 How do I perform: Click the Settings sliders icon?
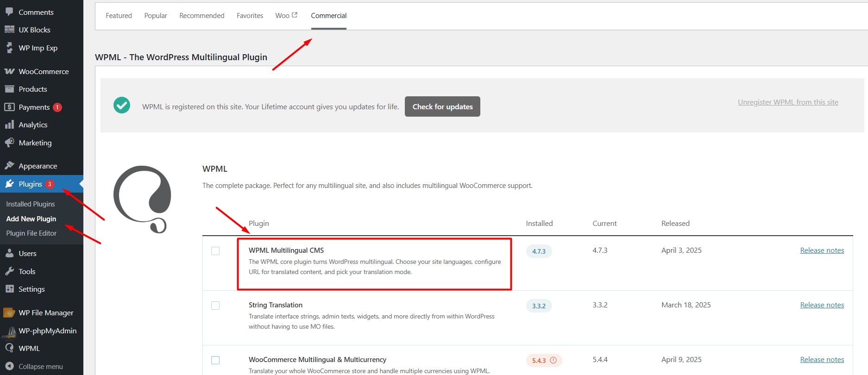[9, 289]
